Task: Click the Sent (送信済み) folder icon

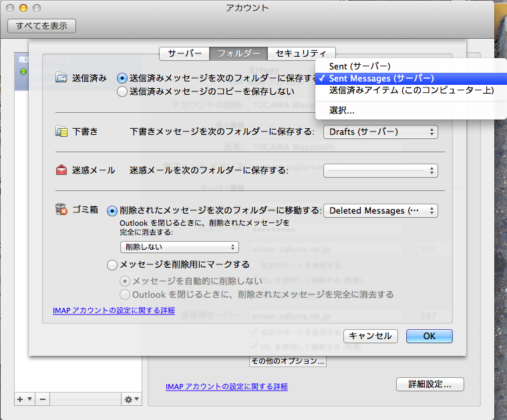Action: 61,77
